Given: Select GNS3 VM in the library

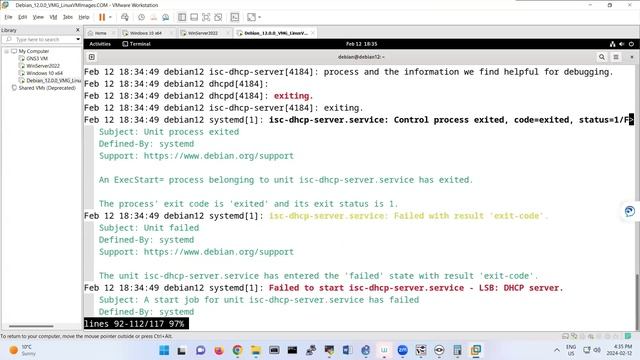Looking at the screenshot, I should click(37, 59).
